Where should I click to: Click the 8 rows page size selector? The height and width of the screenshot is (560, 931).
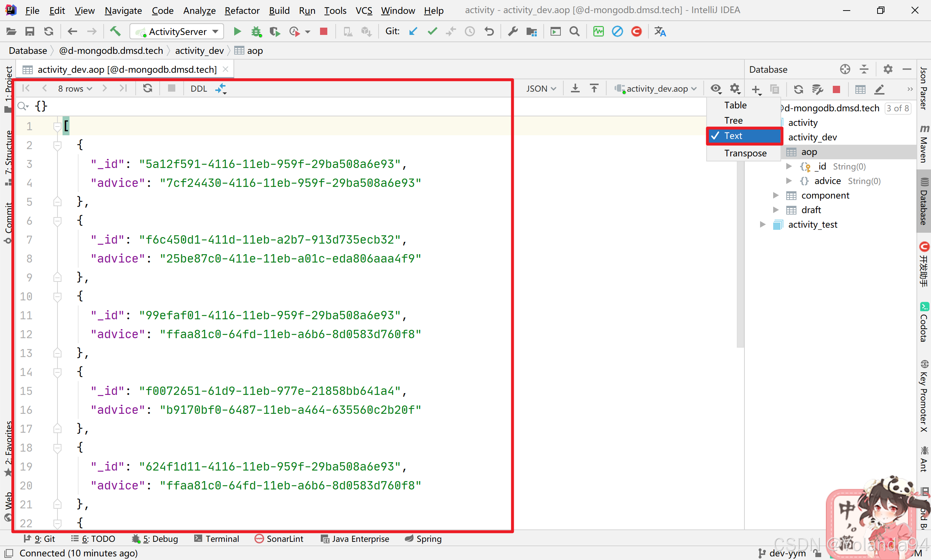pos(74,89)
